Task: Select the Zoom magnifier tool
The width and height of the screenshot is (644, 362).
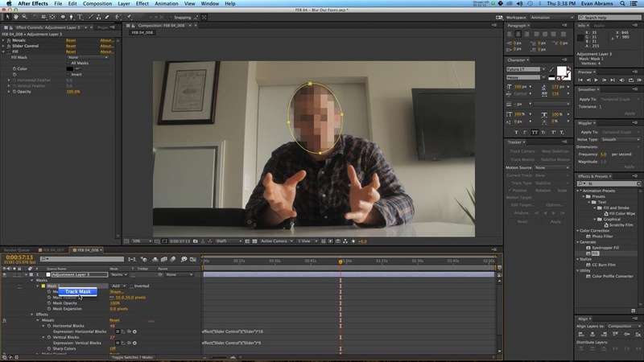Action: coord(26,17)
